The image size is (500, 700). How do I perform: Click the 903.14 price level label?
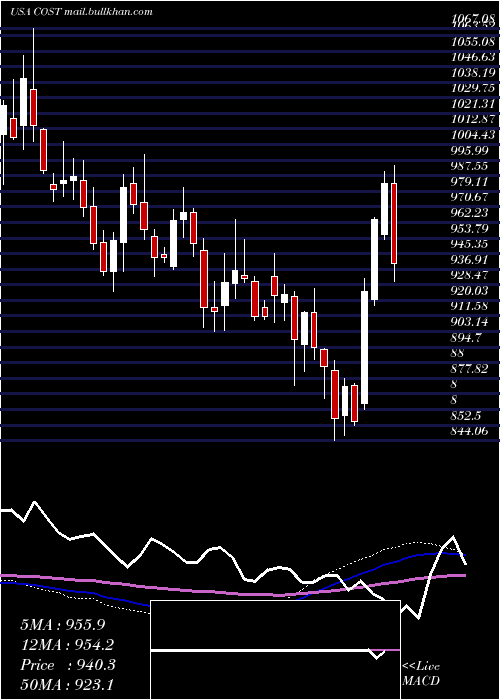(x=470, y=322)
